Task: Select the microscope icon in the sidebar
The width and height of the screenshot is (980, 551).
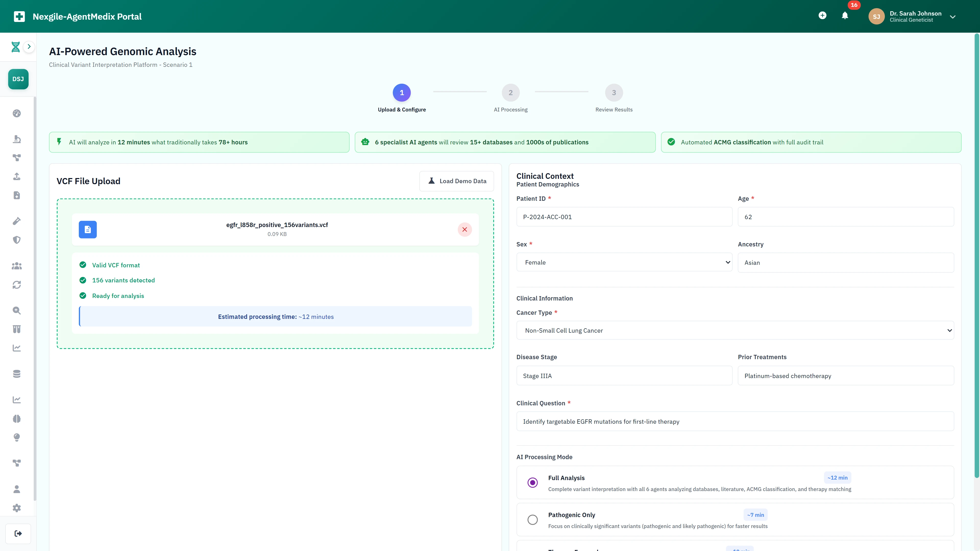Action: 17,139
